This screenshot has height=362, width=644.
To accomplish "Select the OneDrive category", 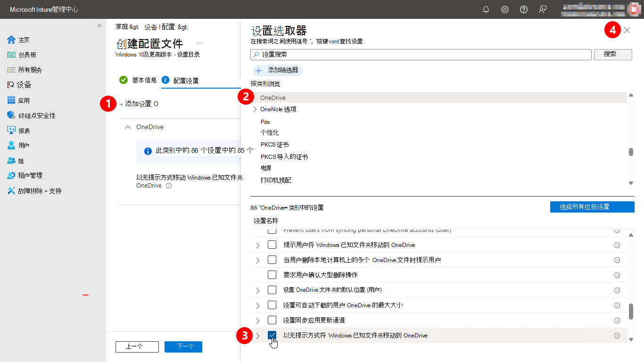I will tap(438, 98).
